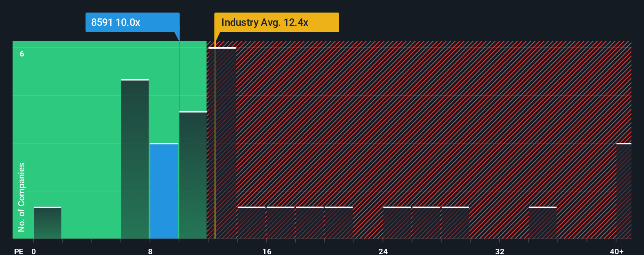The height and width of the screenshot is (255, 644).
Task: Click the PE axis label 24
Action: [x=383, y=251]
